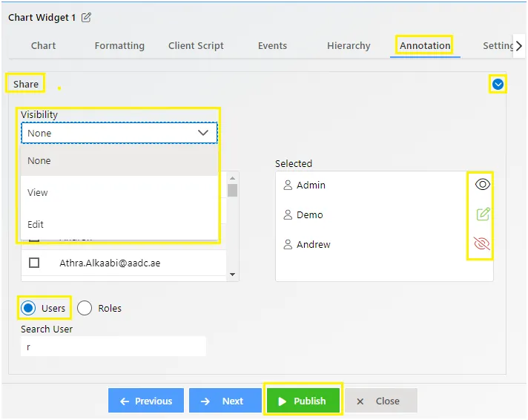Click the green Publish button
Image resolution: width=528 pixels, height=420 pixels.
pos(303,401)
